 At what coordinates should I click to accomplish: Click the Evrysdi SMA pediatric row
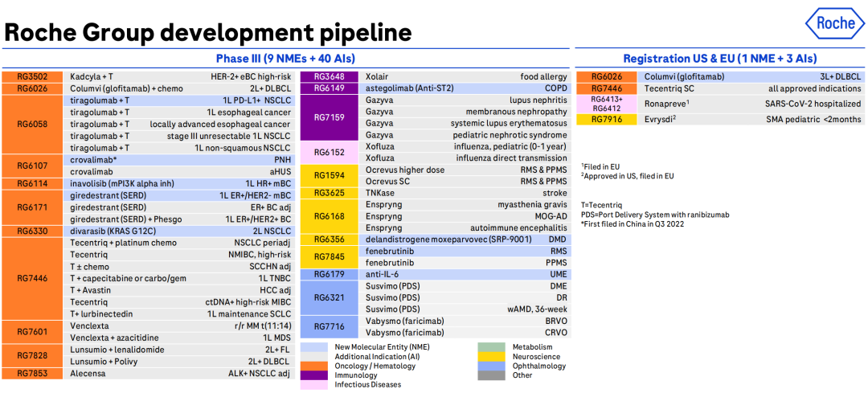pos(752,119)
